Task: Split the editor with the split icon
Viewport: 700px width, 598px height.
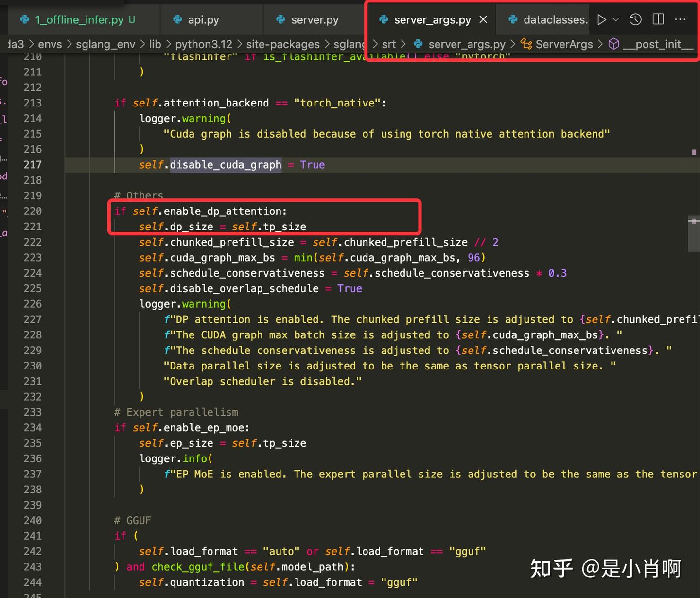Action: [x=658, y=19]
